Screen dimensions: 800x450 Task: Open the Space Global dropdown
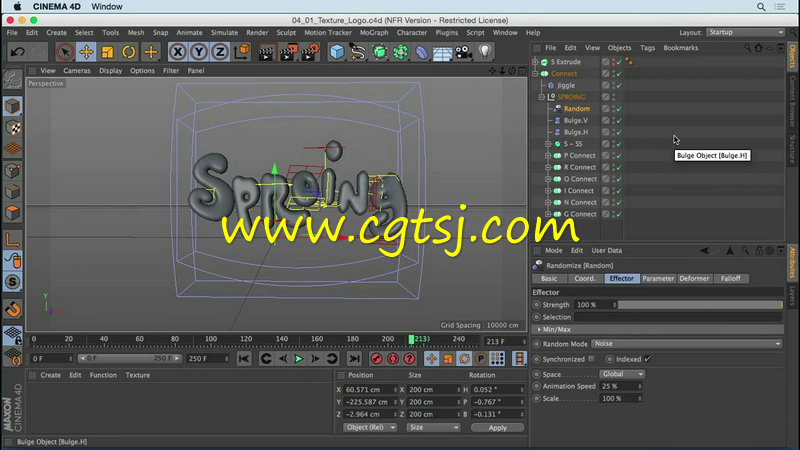click(x=621, y=374)
